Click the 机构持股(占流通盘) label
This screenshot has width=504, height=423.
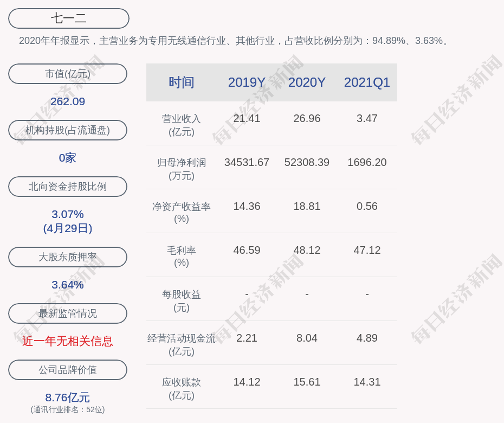point(68,130)
